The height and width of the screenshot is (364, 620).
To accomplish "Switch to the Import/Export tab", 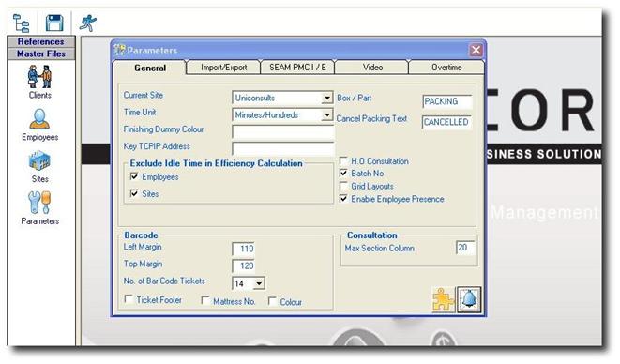I will point(224,68).
